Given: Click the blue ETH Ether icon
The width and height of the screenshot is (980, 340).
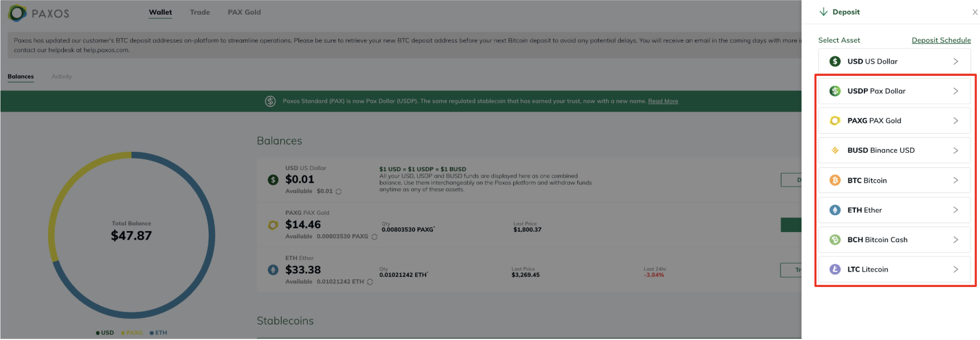Looking at the screenshot, I should (x=835, y=210).
